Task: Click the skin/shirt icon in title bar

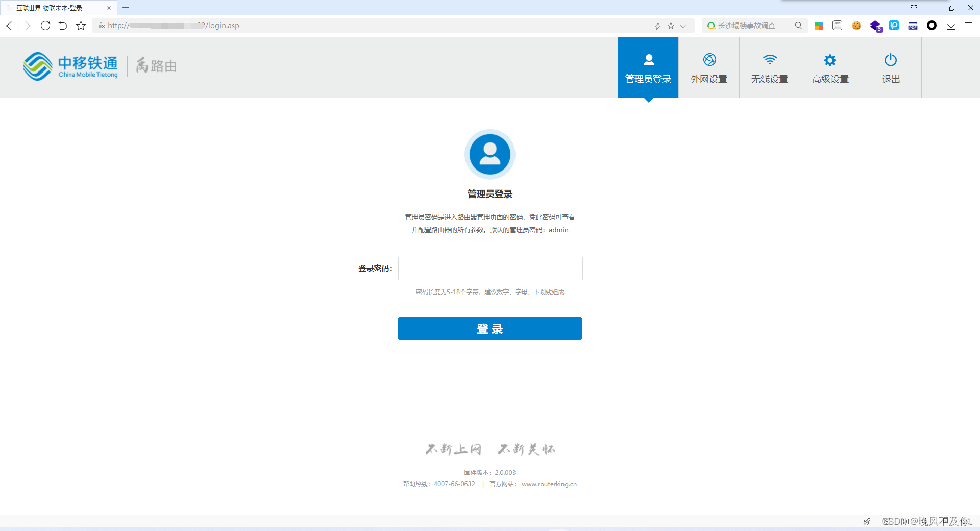Action: point(914,8)
